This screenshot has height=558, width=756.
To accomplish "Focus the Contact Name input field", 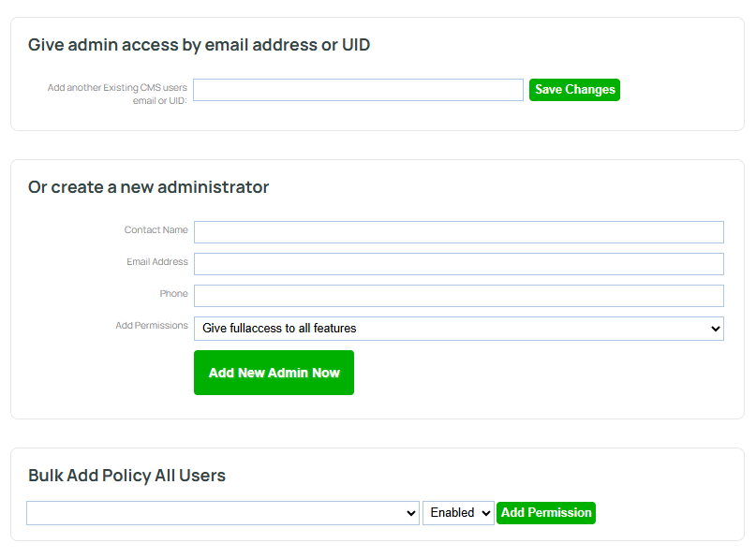I will coord(459,232).
